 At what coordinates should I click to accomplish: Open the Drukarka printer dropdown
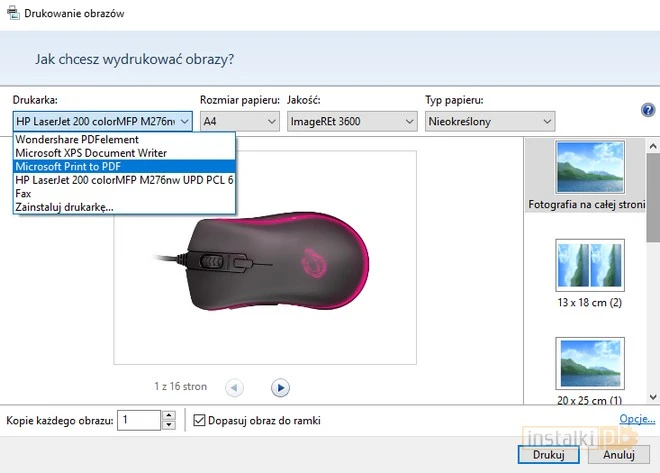[102, 121]
